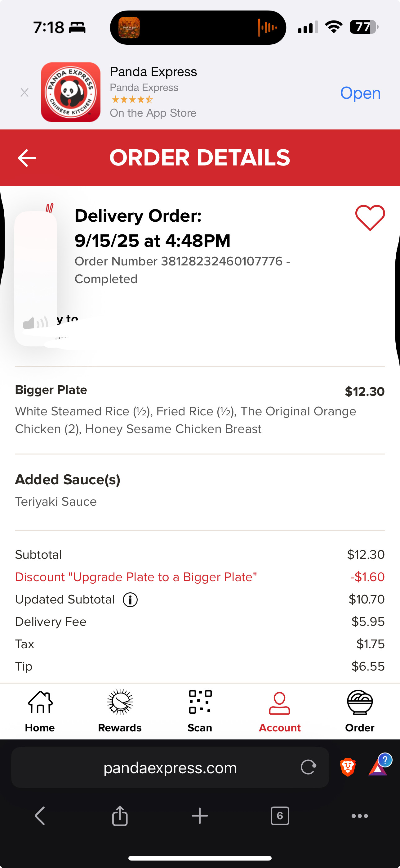
Task: Favorite this order with the heart icon
Action: [370, 218]
